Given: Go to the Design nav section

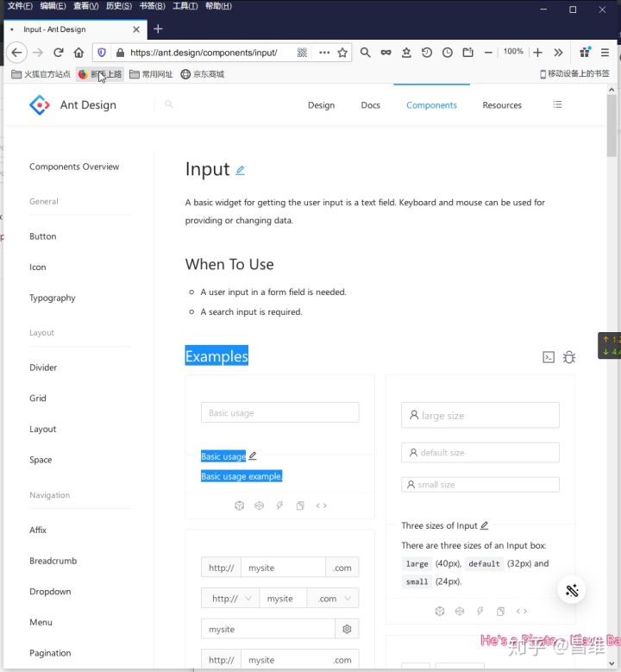Looking at the screenshot, I should point(321,105).
